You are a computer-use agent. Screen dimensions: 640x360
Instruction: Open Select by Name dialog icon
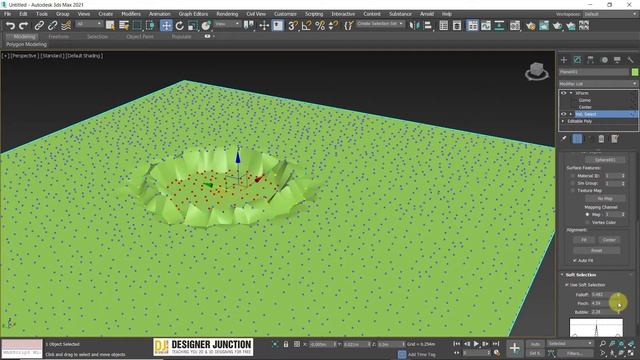click(124, 26)
